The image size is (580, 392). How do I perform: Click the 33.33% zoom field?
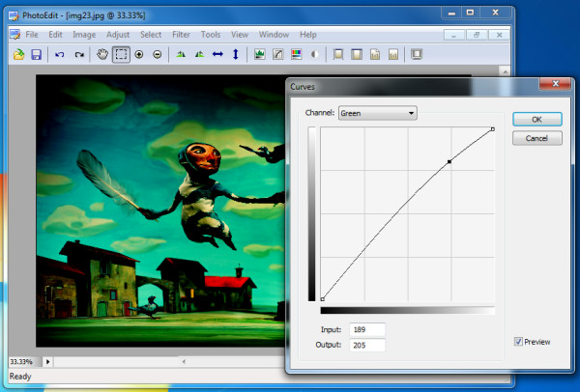click(25, 362)
